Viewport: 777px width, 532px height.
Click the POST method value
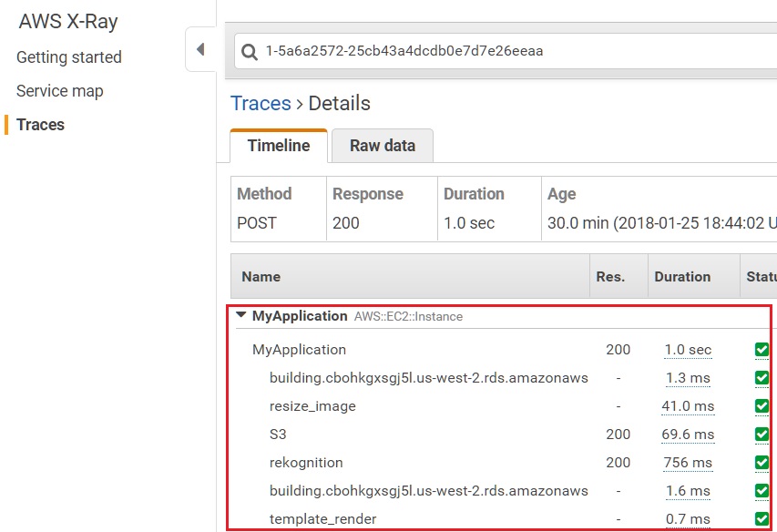[257, 223]
